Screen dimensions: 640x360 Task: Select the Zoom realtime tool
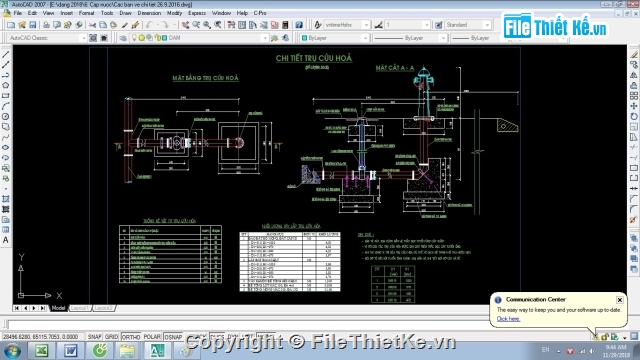196,25
